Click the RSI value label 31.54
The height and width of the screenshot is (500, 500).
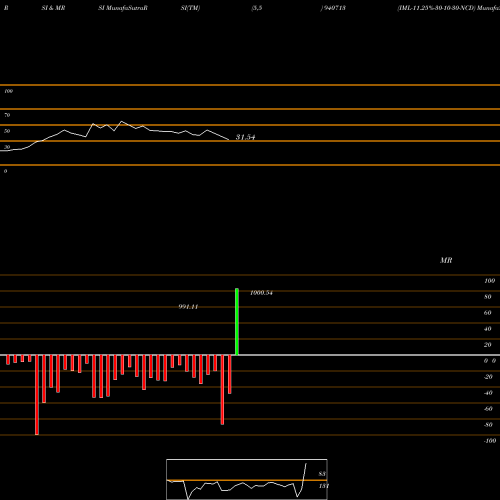(x=245, y=137)
